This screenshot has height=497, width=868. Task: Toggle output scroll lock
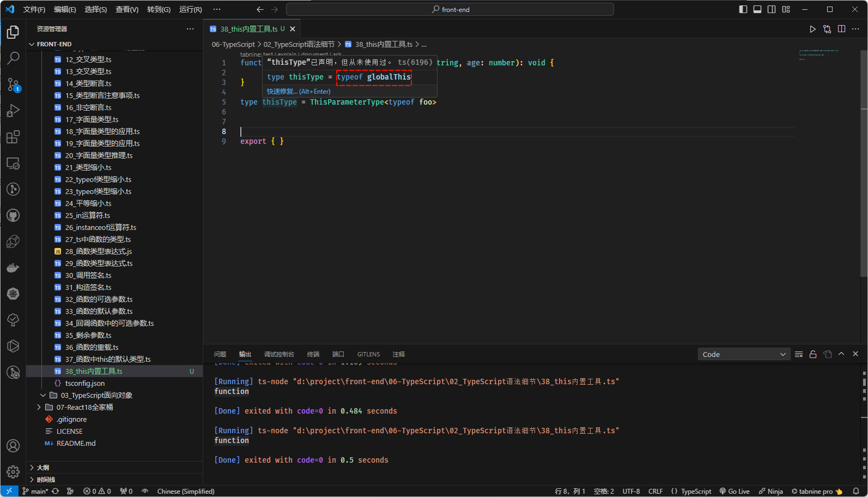(x=813, y=354)
